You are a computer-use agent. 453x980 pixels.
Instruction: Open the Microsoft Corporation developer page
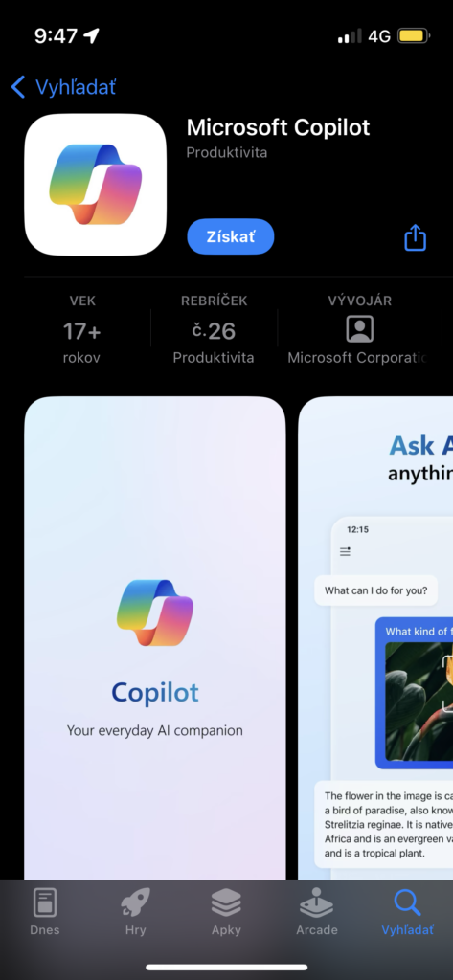coord(357,358)
